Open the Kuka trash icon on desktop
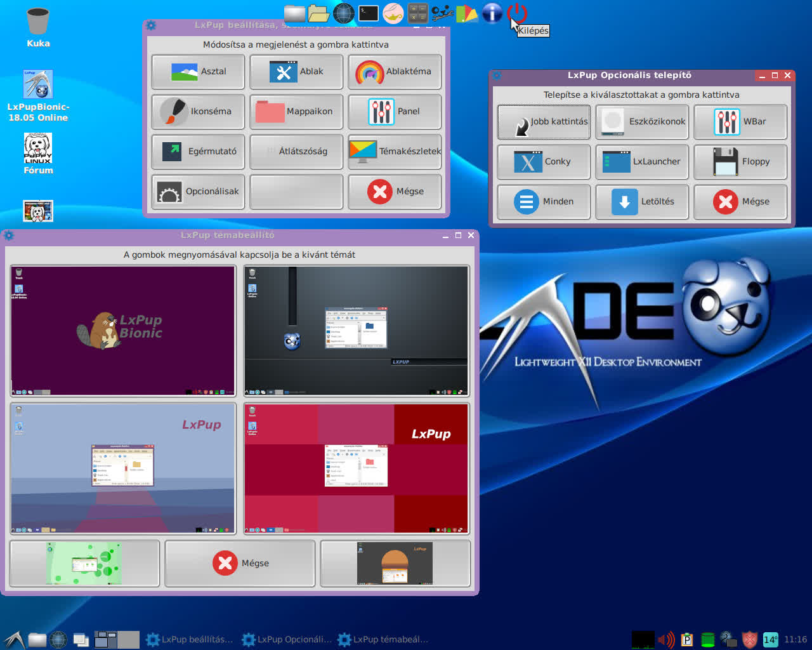This screenshot has width=812, height=650. point(38,28)
